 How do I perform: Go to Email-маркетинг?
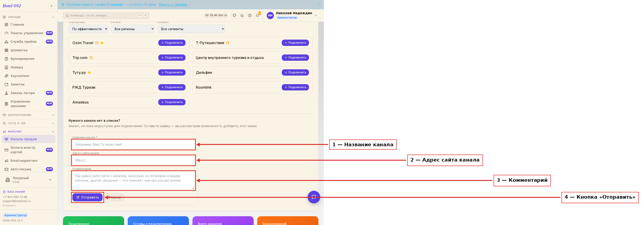click(x=29, y=161)
